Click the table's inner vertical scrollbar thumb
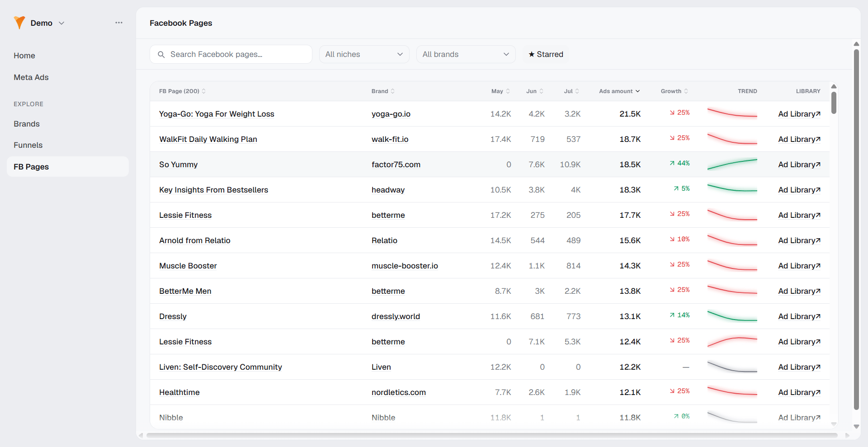Viewport: 868px width, 447px height. point(834,103)
